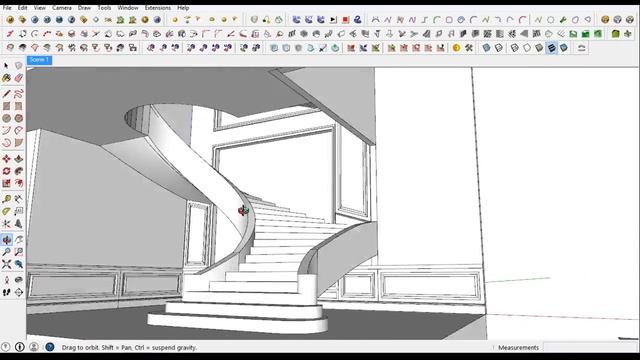Screen dimensions: 640x360
Task: Choose the Axes tool
Action: pos(6,224)
